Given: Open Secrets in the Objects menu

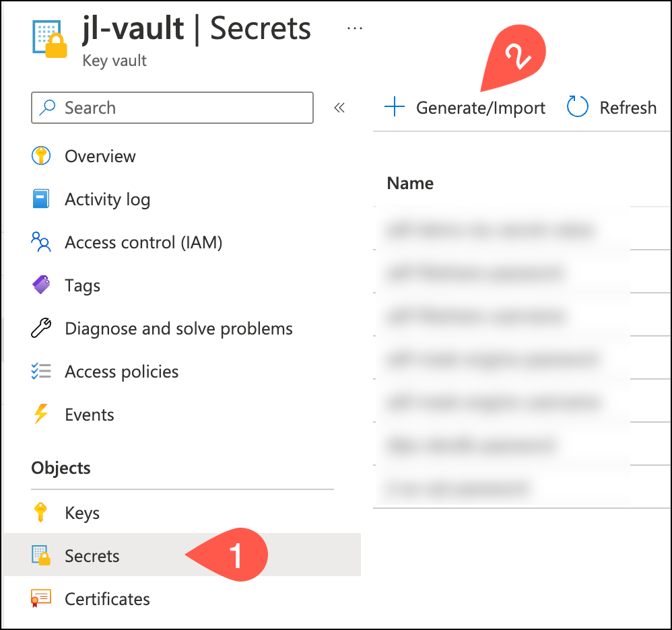Looking at the screenshot, I should pos(92,556).
